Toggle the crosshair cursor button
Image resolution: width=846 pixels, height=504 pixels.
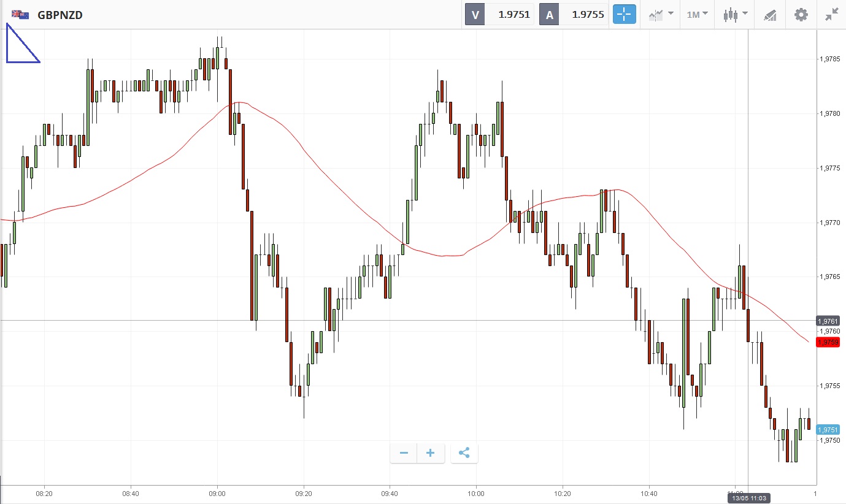tap(625, 15)
